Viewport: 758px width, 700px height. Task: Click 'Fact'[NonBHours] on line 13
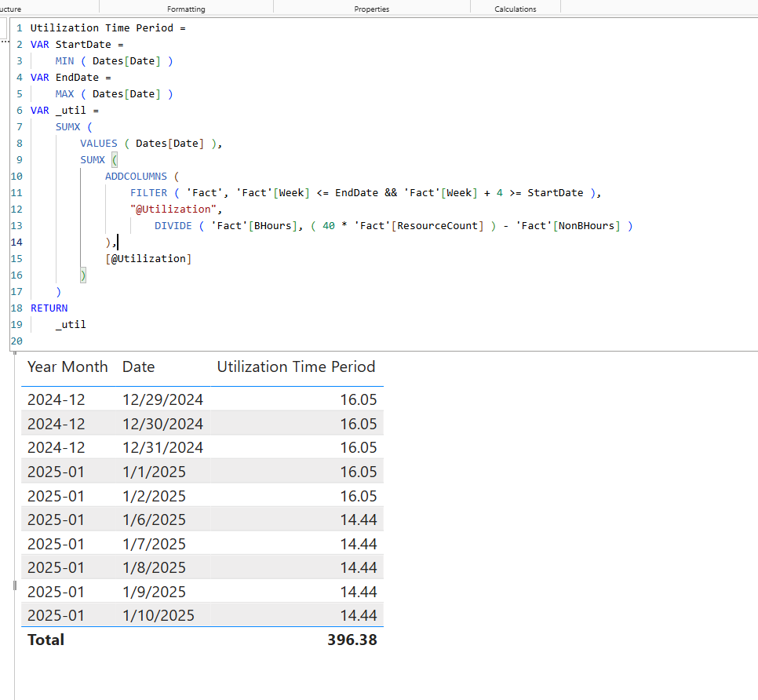(568, 226)
